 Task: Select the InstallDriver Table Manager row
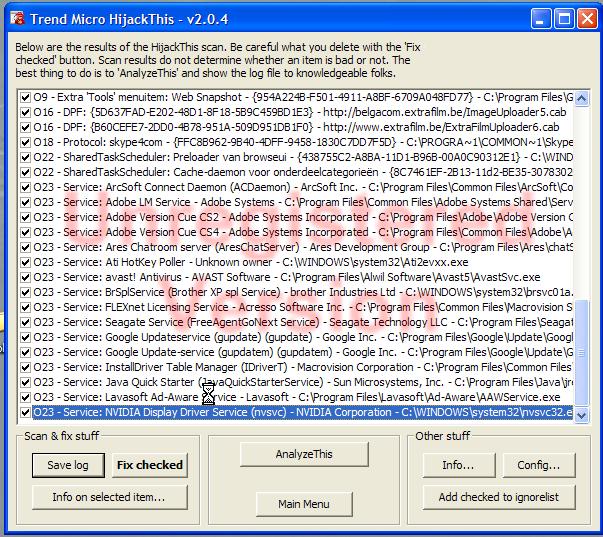tap(303, 367)
